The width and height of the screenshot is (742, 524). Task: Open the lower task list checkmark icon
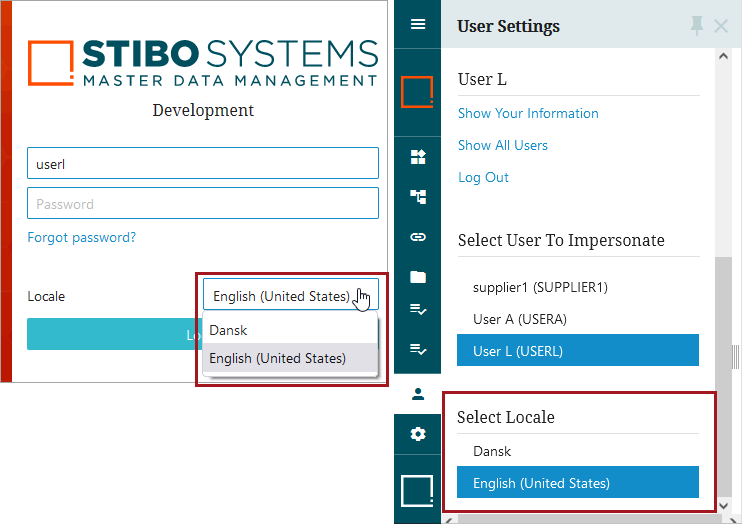pyautogui.click(x=417, y=349)
